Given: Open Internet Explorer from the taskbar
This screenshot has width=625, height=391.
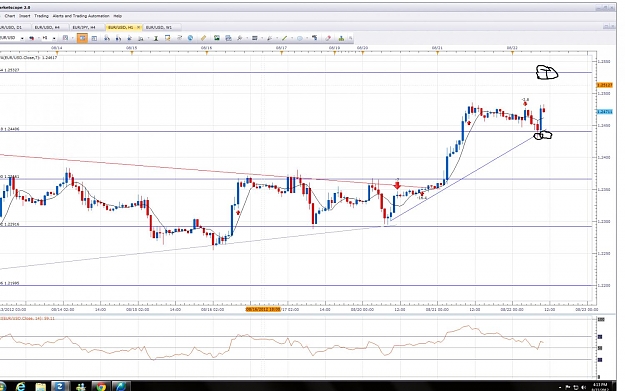Looking at the screenshot, I should click(21, 386).
